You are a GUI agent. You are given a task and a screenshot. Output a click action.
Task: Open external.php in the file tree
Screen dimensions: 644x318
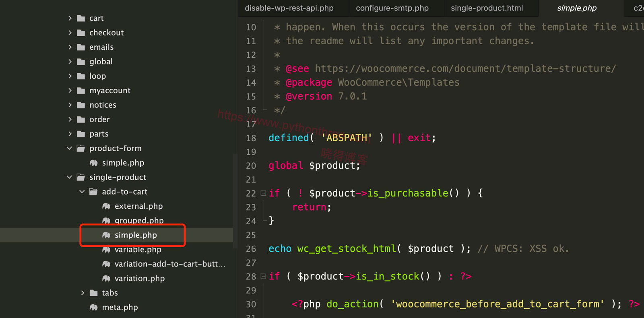(x=138, y=206)
